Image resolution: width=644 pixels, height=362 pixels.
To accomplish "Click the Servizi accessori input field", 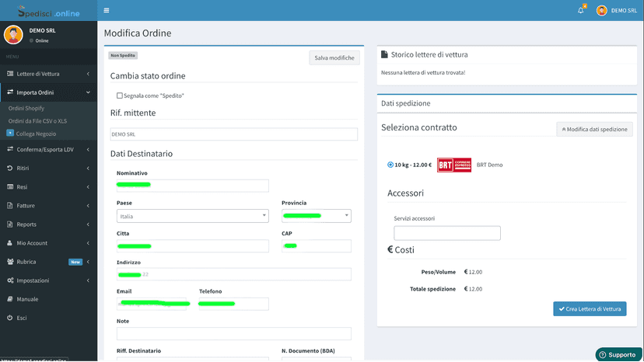I will (x=447, y=233).
